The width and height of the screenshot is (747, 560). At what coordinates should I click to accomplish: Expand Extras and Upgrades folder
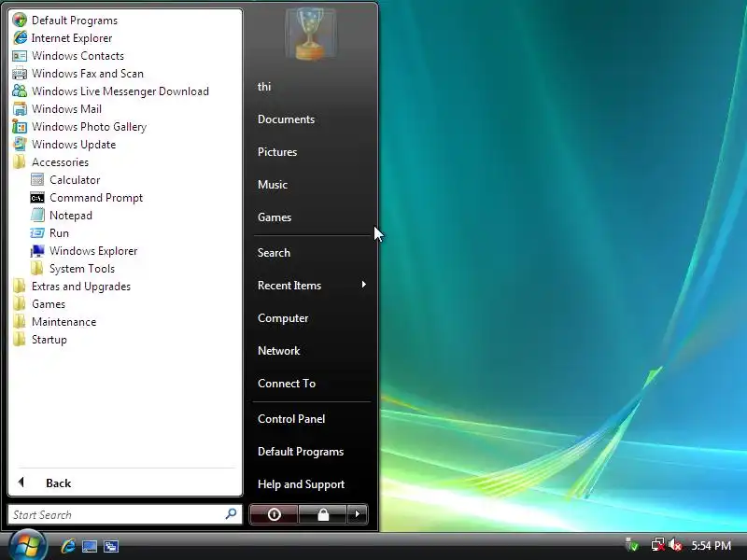coord(72,287)
